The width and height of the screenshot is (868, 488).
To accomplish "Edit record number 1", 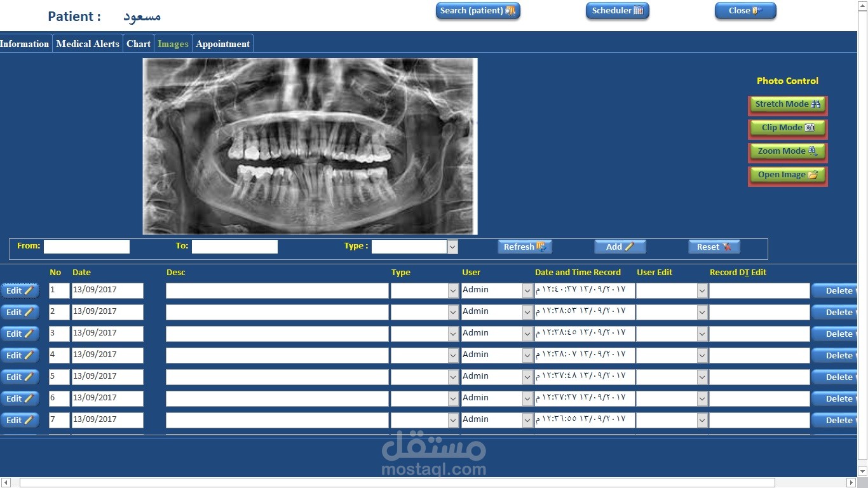I will pos(20,290).
